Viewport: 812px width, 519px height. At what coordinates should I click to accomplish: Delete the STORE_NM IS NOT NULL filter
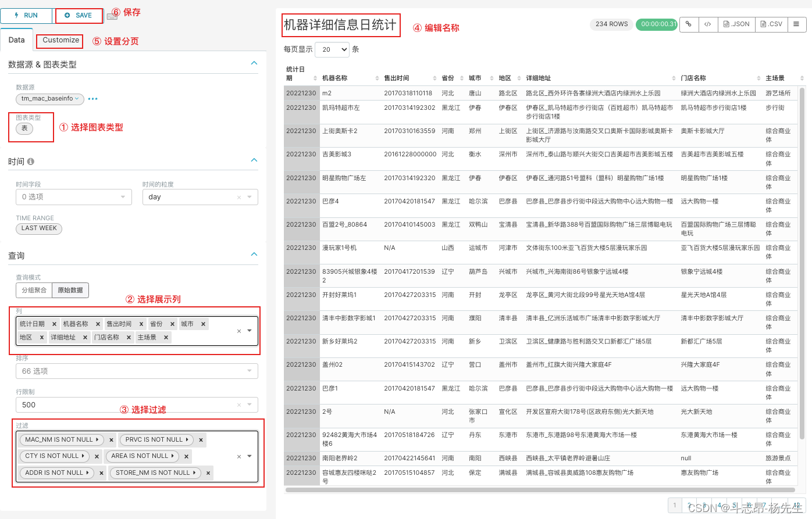tap(208, 473)
